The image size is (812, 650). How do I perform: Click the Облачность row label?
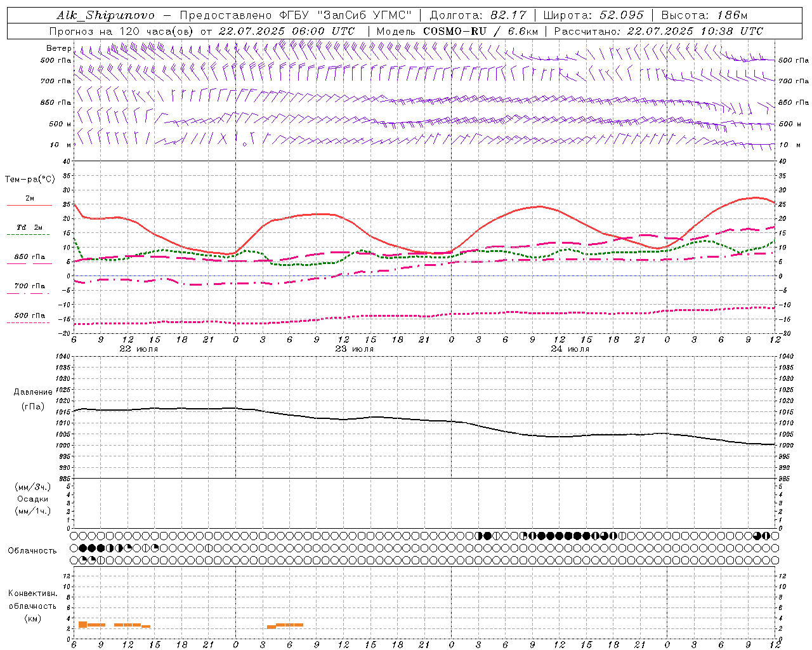pyautogui.click(x=32, y=551)
